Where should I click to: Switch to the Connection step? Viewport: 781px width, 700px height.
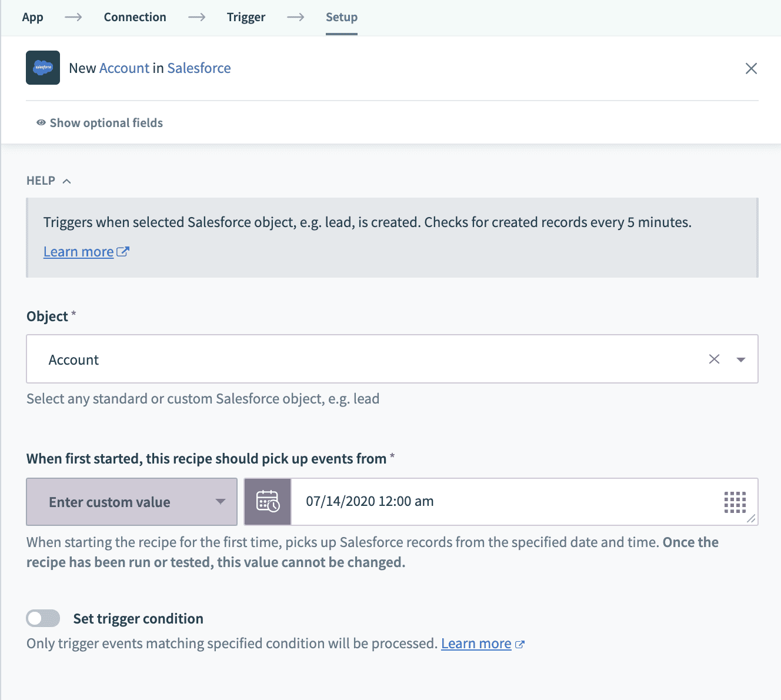(135, 17)
